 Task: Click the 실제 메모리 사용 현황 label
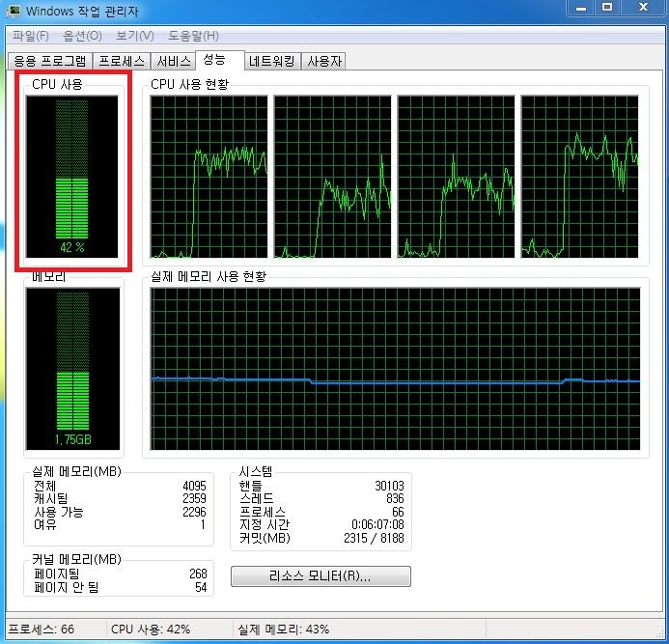[209, 276]
